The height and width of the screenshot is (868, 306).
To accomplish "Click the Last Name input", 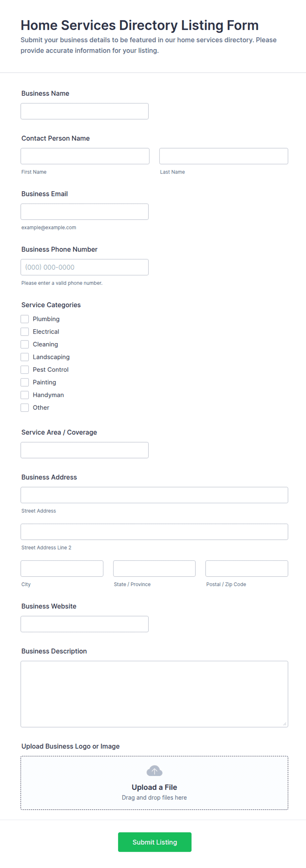I will pos(223,156).
